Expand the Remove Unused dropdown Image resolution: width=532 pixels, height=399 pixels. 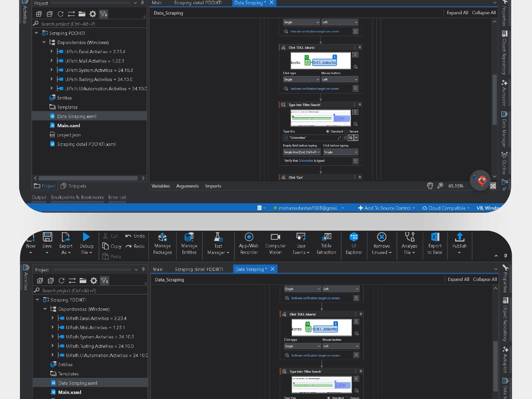point(382,252)
